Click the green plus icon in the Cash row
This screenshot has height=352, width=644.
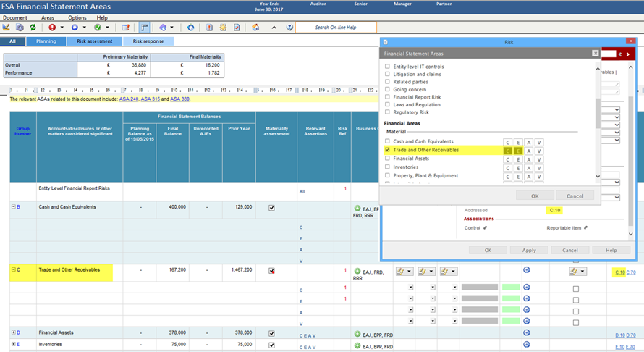[357, 209]
